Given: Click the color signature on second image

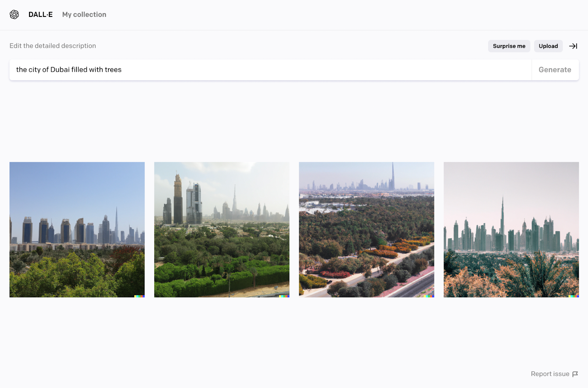Looking at the screenshot, I should tap(284, 296).
